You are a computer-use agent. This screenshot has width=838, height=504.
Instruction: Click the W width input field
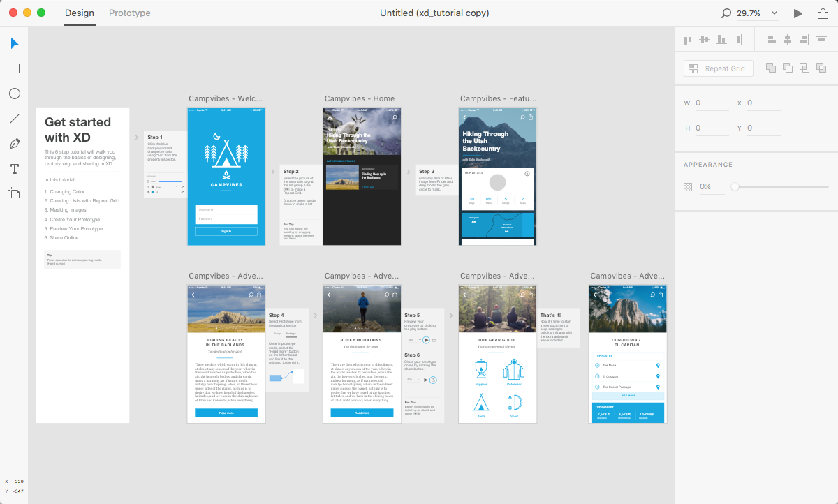(712, 103)
